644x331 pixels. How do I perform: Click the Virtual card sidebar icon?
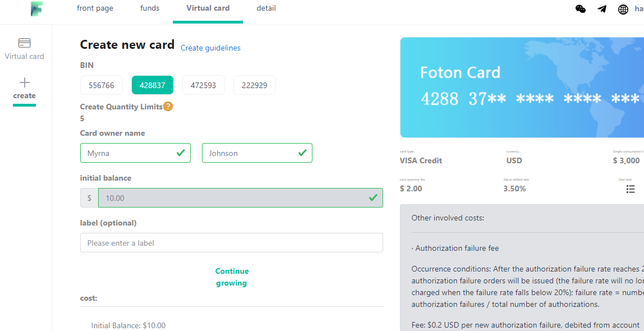click(24, 43)
